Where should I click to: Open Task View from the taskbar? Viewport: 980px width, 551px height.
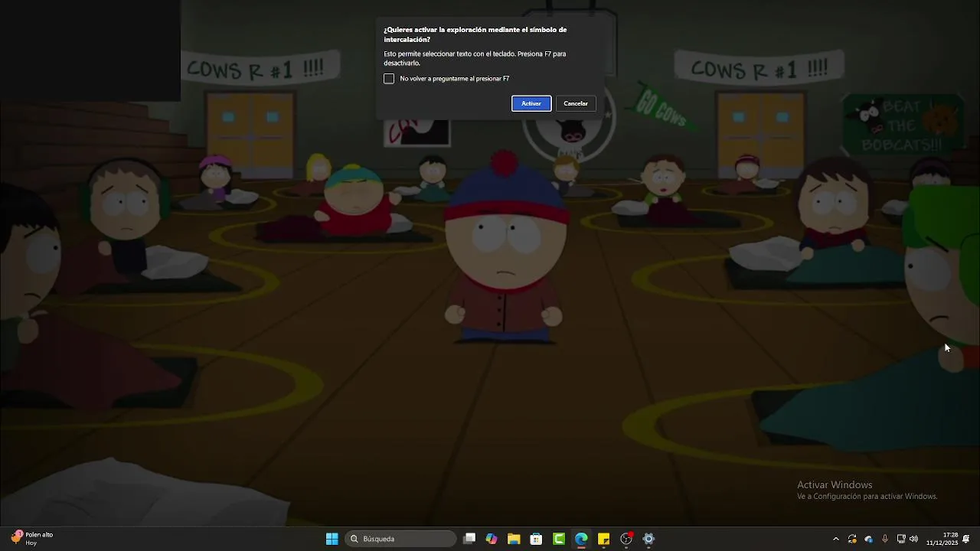469,539
